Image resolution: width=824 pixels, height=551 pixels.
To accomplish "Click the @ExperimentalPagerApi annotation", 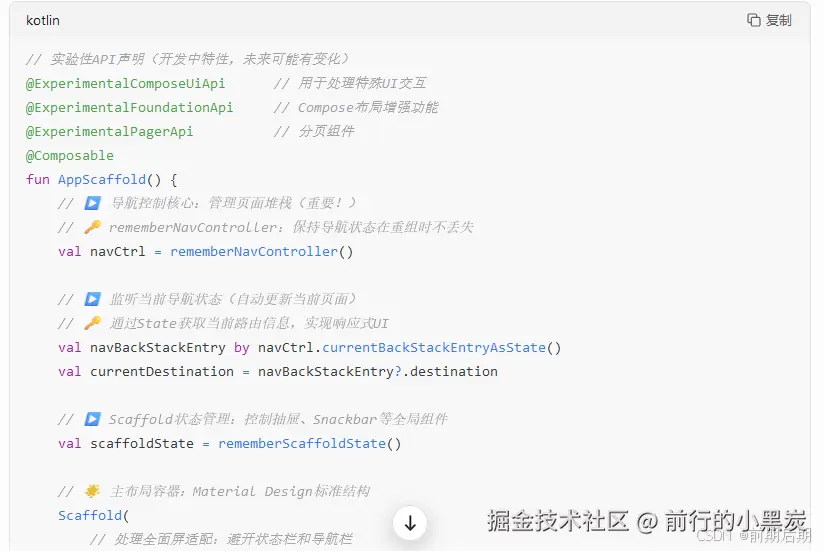I will 109,131.
